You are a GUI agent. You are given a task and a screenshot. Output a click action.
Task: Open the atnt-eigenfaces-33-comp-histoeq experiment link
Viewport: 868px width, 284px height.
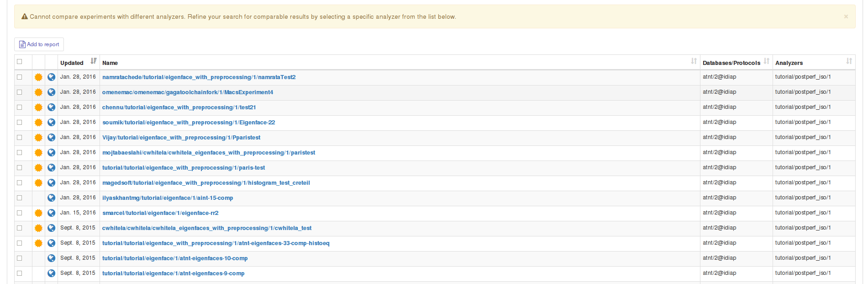coord(216,243)
